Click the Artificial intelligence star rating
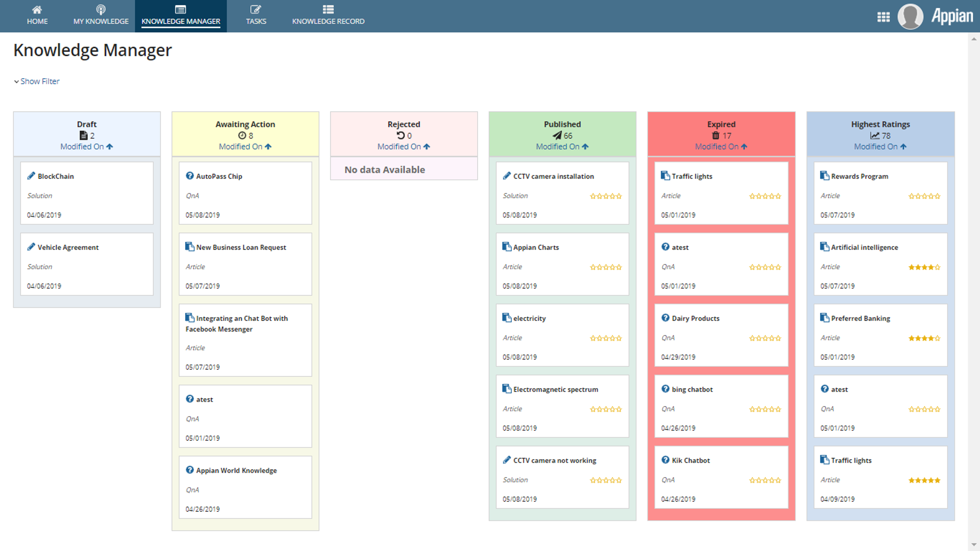 coord(924,267)
